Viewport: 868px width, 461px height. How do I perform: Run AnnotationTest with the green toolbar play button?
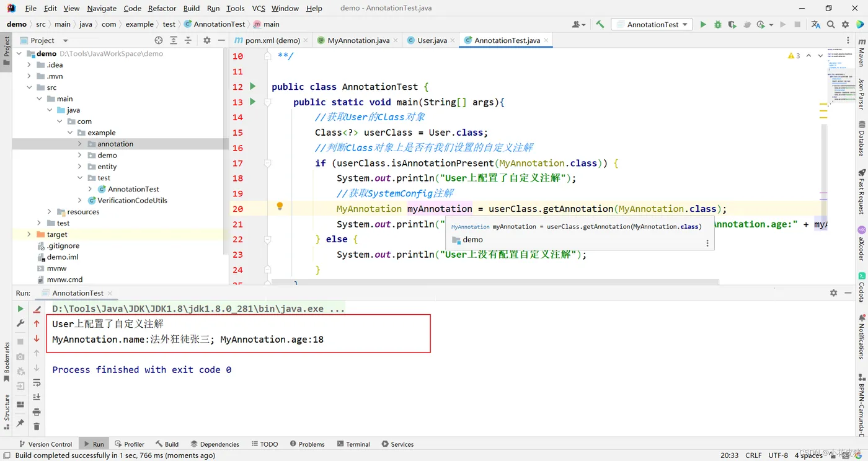point(702,25)
